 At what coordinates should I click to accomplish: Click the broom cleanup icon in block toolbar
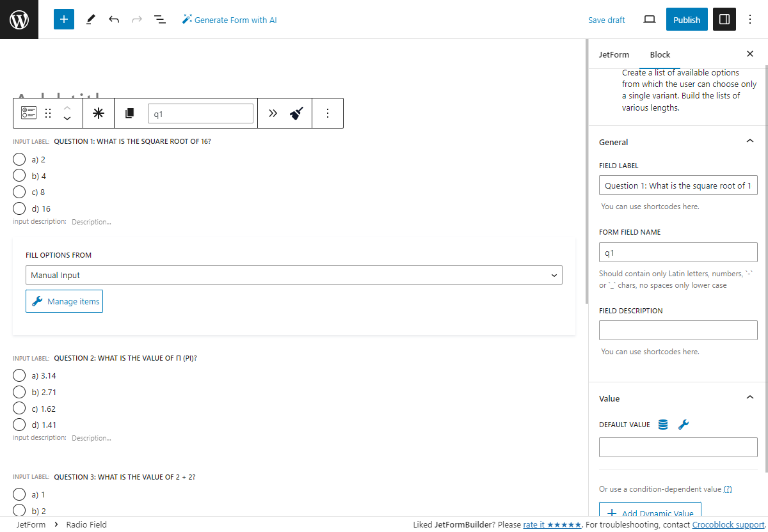[295, 113]
